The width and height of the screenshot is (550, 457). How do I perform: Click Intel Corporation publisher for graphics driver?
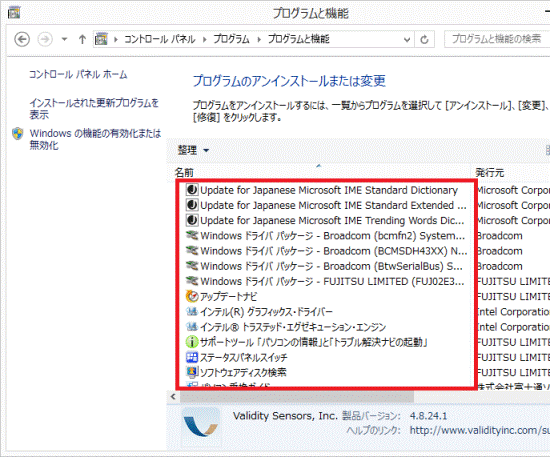tap(514, 312)
